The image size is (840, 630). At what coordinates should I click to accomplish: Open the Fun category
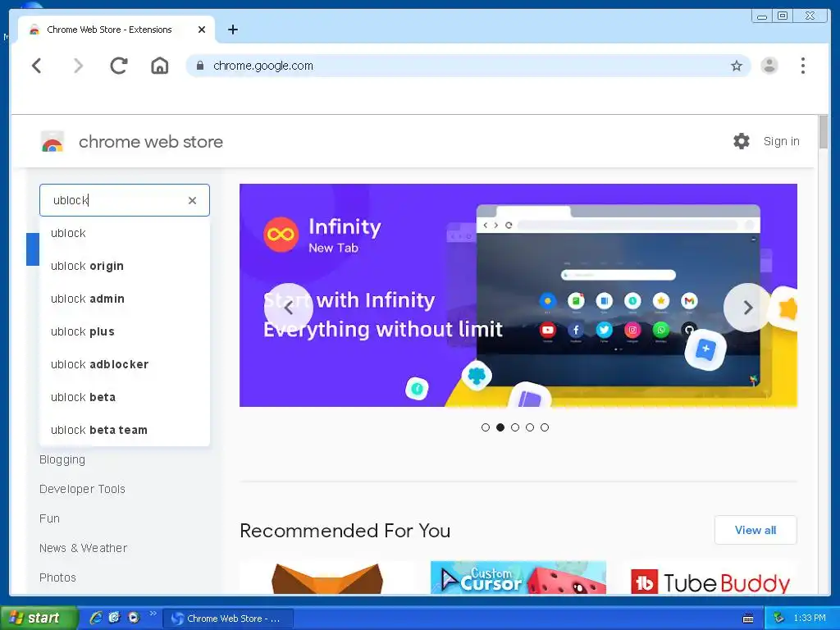click(x=49, y=518)
